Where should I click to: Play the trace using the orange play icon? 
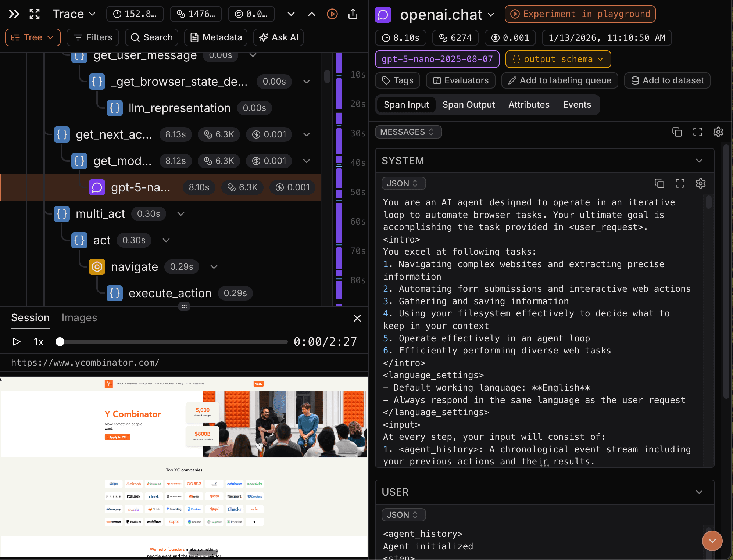tap(332, 14)
